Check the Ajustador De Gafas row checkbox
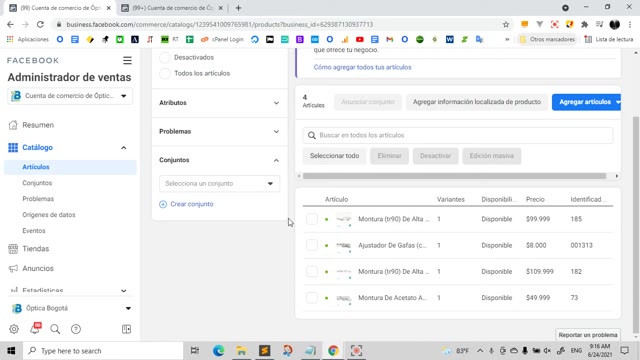640x360 pixels. click(x=312, y=245)
